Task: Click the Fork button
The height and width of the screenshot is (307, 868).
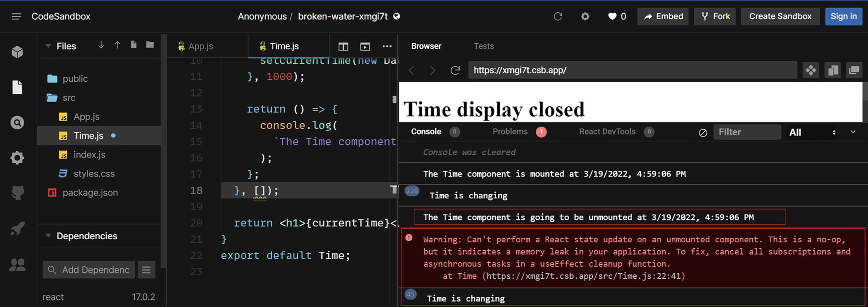Action: click(715, 17)
